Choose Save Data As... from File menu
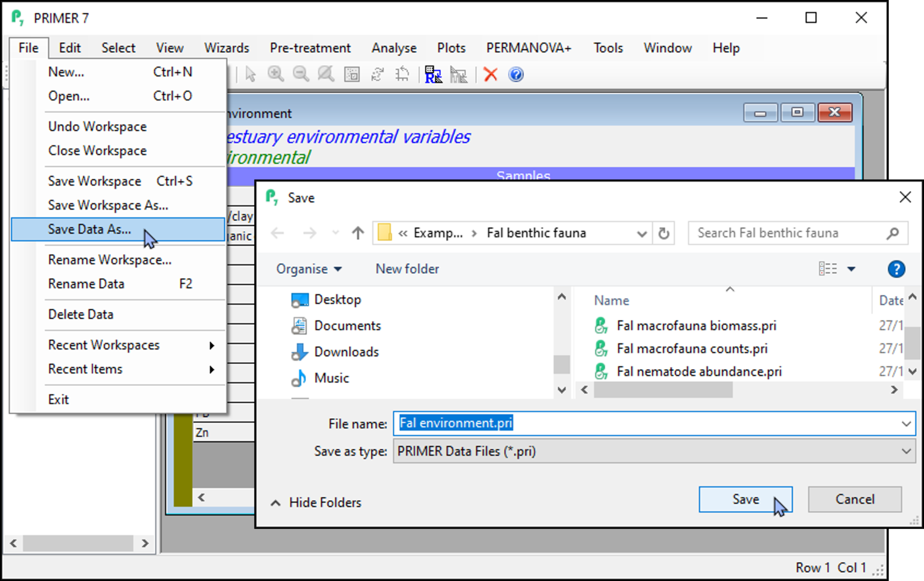Screen dimensions: 924x581 [118, 229]
